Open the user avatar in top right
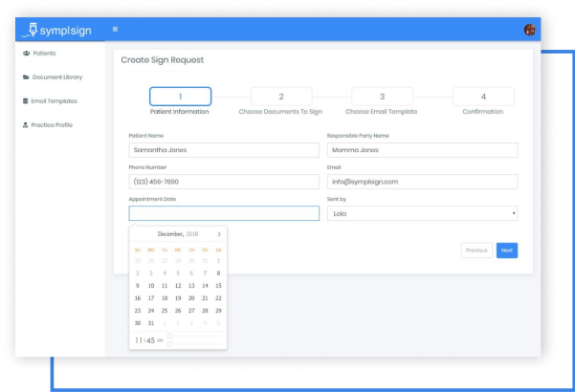Viewport: 575px width, 392px height. point(529,30)
